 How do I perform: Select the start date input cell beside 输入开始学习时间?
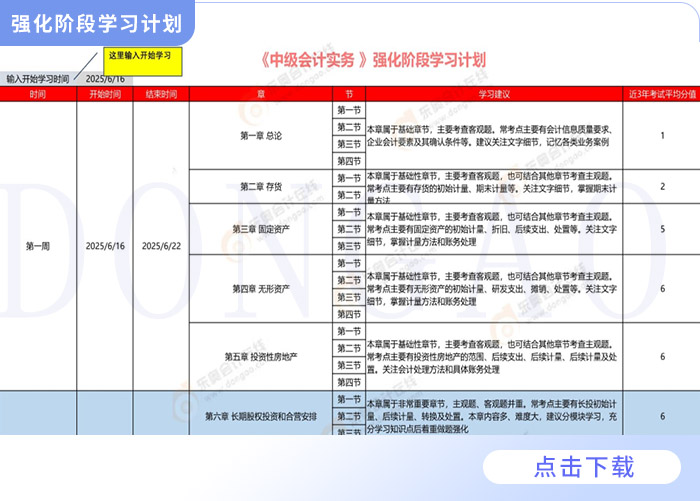[x=105, y=78]
